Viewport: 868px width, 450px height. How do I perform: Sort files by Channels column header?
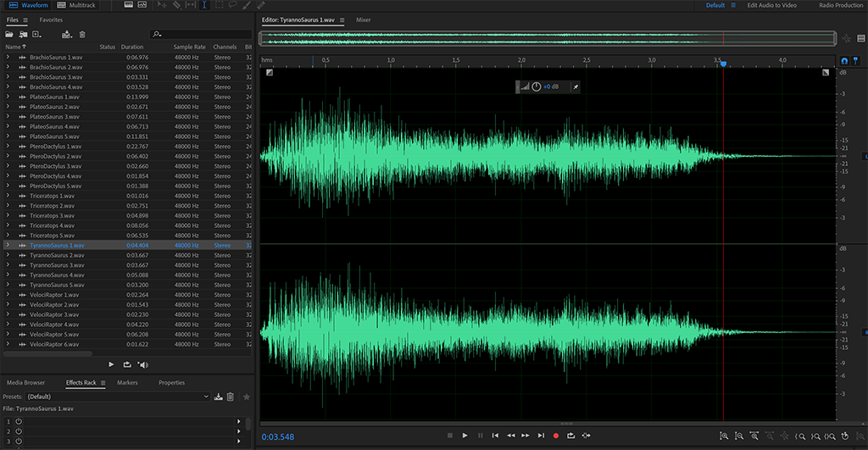225,47
